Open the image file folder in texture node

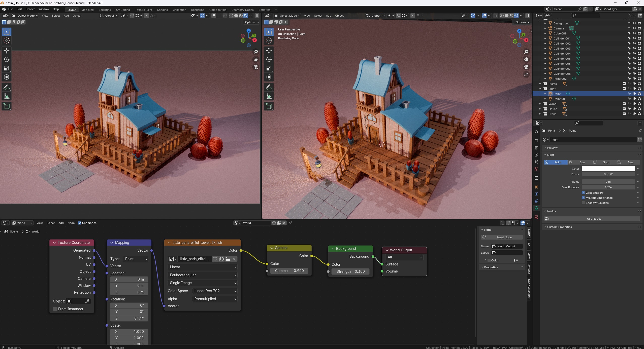point(228,259)
